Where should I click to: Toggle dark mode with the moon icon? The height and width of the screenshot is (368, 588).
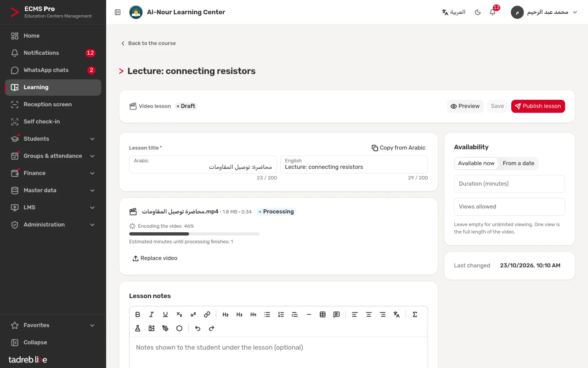[478, 12]
